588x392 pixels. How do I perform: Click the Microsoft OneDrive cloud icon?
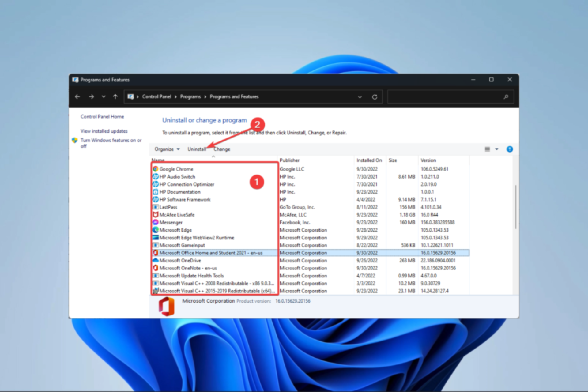pyautogui.click(x=156, y=260)
